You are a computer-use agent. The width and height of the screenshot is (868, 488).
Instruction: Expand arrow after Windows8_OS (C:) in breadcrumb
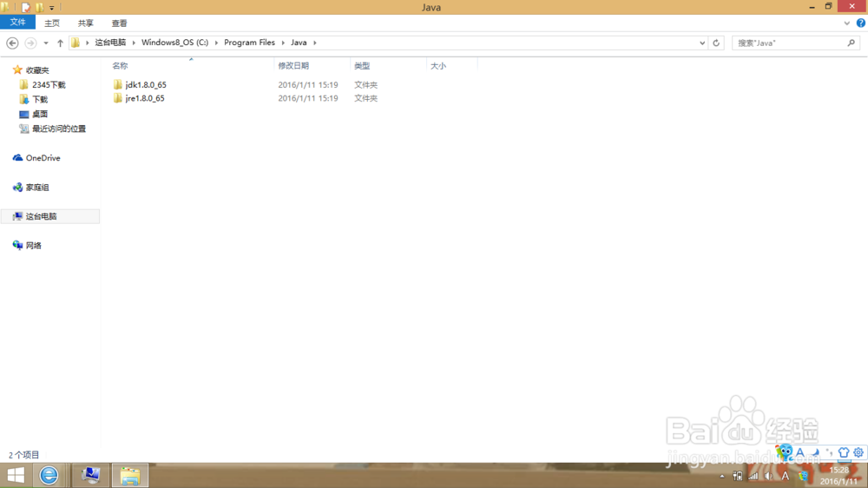click(x=216, y=43)
